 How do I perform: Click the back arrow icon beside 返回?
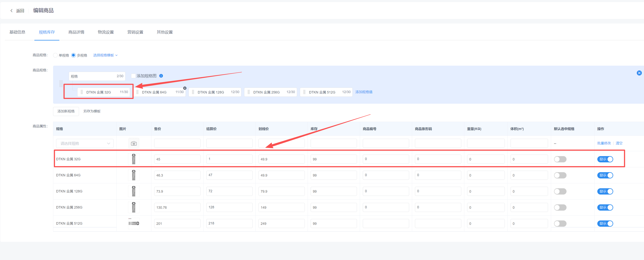12,11
